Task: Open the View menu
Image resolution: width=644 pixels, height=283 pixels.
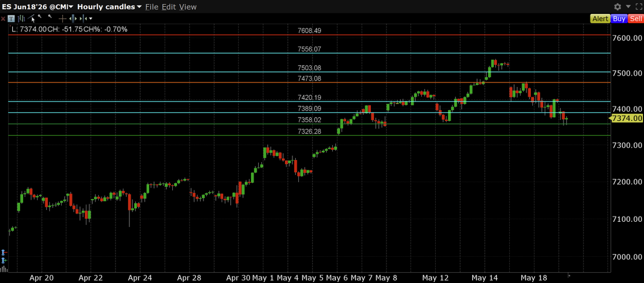Action: tap(188, 7)
